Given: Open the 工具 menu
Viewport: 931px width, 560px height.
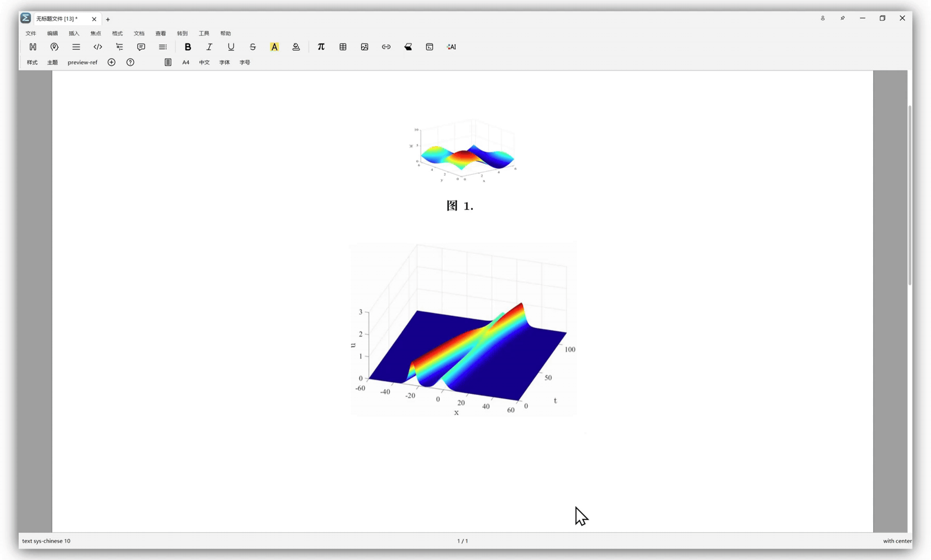Looking at the screenshot, I should pyautogui.click(x=204, y=33).
